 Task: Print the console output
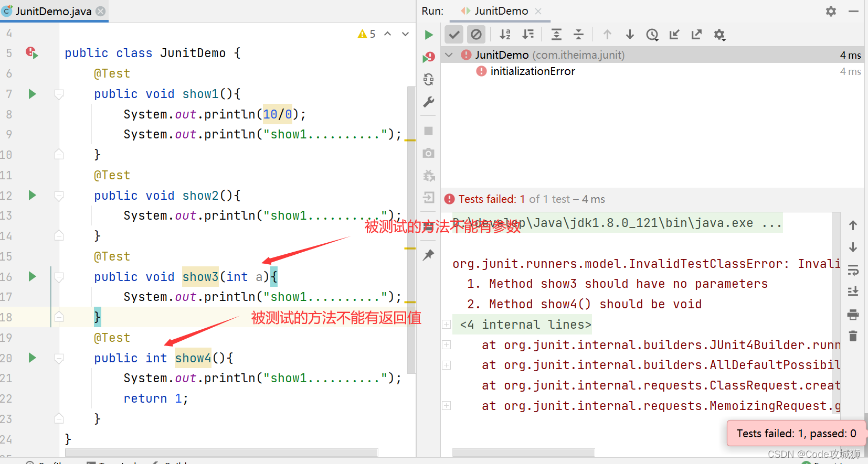point(853,315)
